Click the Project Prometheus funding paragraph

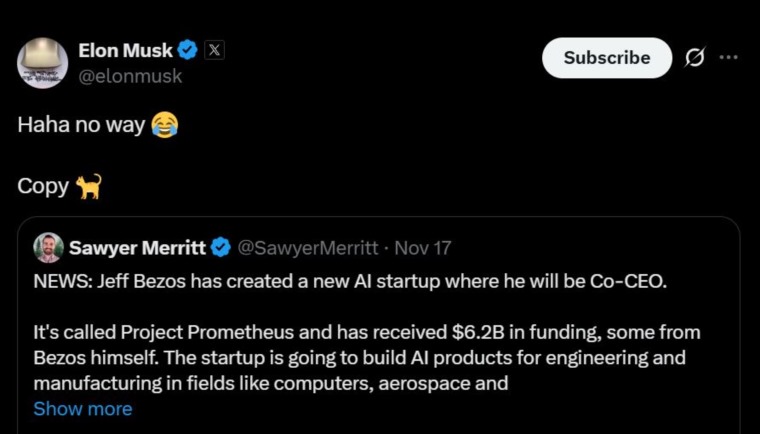[367, 358]
